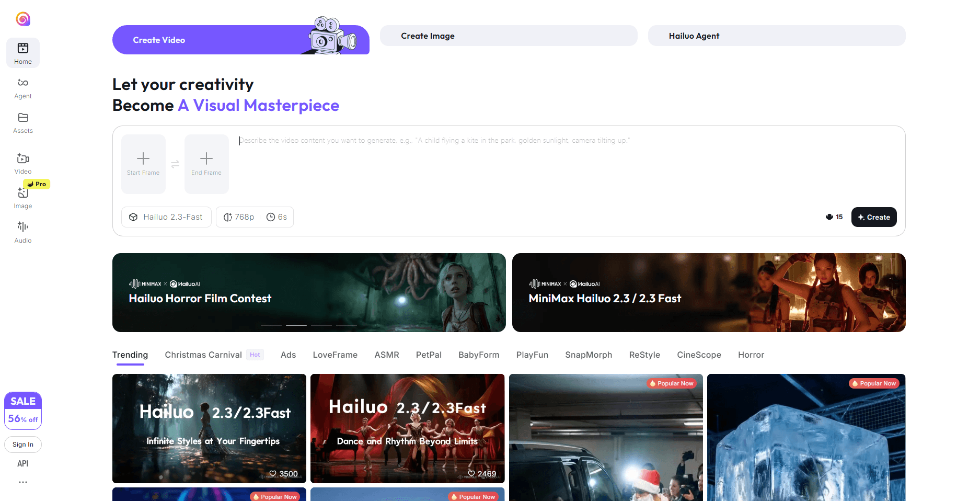This screenshot has width=980, height=501.
Task: Like the Dance and Rhythm video (2469 hearts)
Action: (482, 474)
